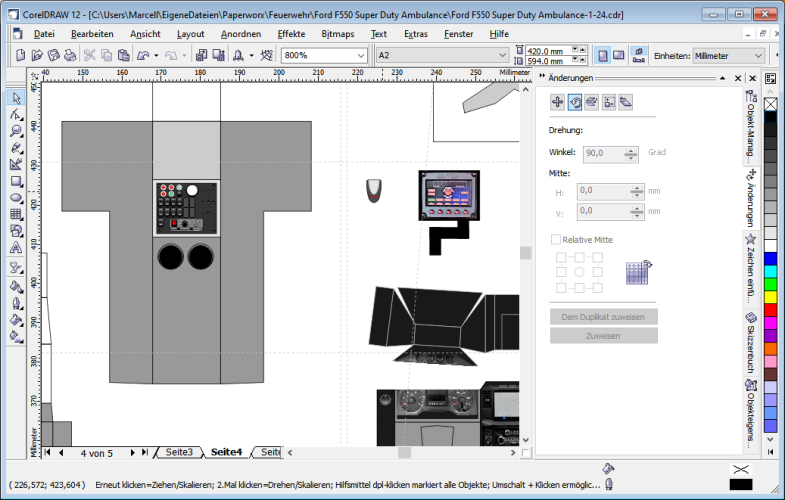Click Dem Duplikat zuweisen button
The height and width of the screenshot is (500, 785).
coord(603,317)
